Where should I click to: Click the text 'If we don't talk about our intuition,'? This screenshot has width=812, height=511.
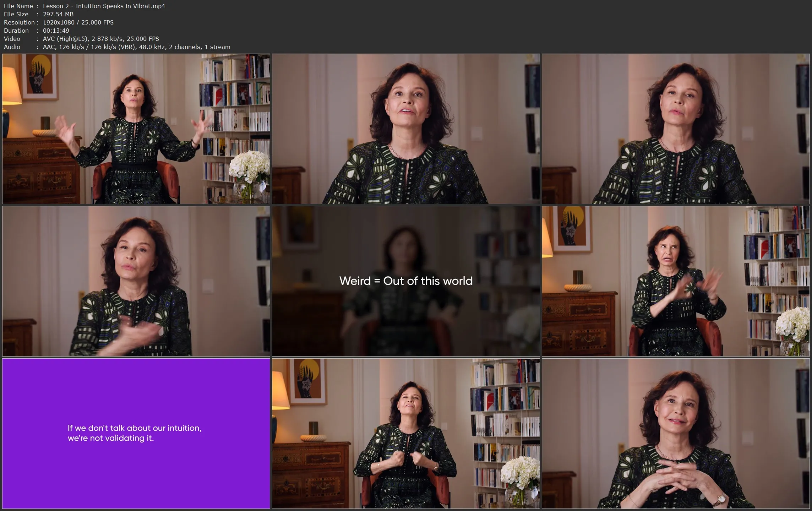pyautogui.click(x=135, y=428)
